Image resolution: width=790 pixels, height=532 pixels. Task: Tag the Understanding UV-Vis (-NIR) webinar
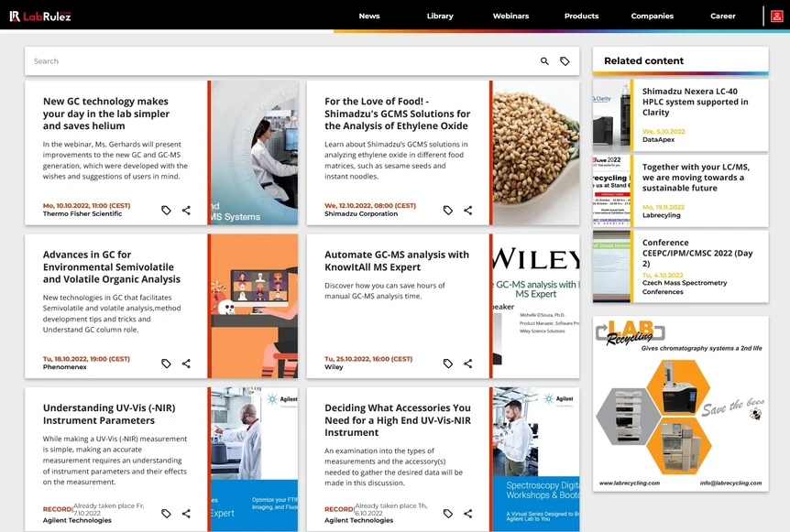click(x=166, y=514)
